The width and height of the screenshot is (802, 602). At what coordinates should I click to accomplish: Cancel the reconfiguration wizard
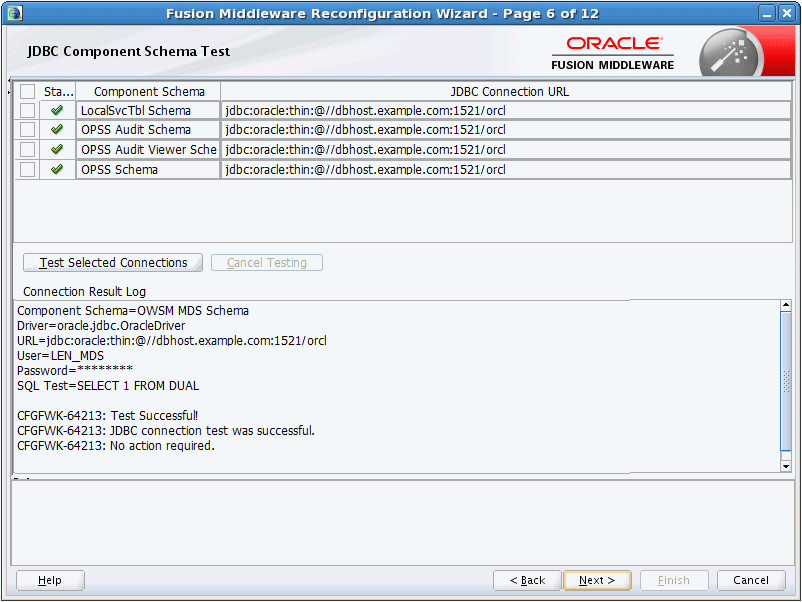pyautogui.click(x=751, y=581)
